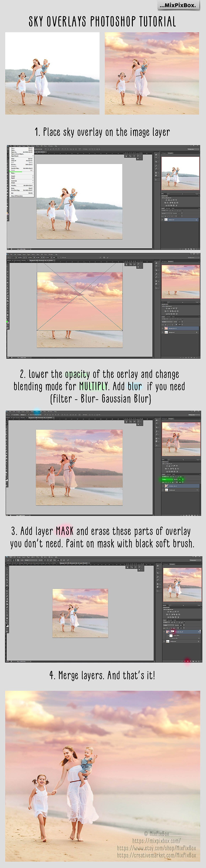Screen dimensions: 206x868
Task: Hide the Background layer in the first Photoshop screenshot
Action: [x=162, y=220]
